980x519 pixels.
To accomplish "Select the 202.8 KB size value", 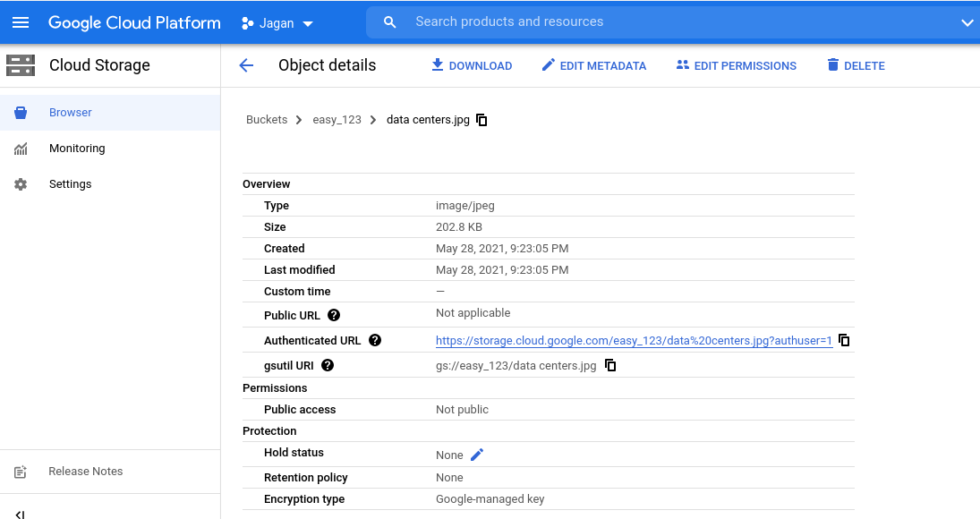I will pos(459,227).
